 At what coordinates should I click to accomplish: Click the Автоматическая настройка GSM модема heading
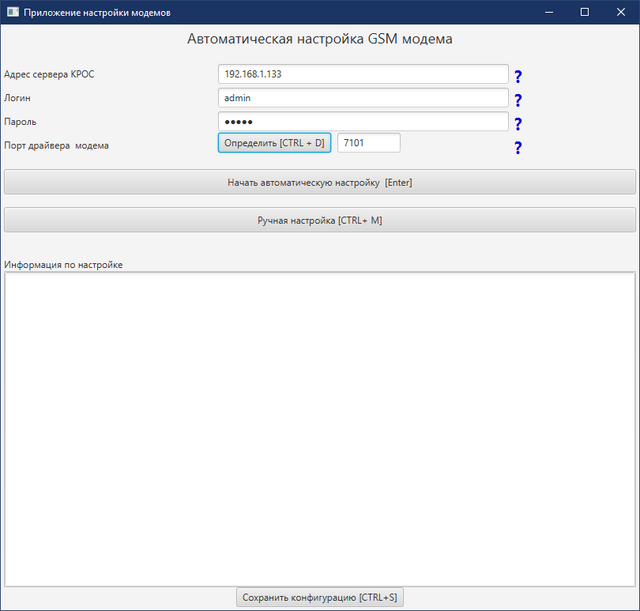320,40
